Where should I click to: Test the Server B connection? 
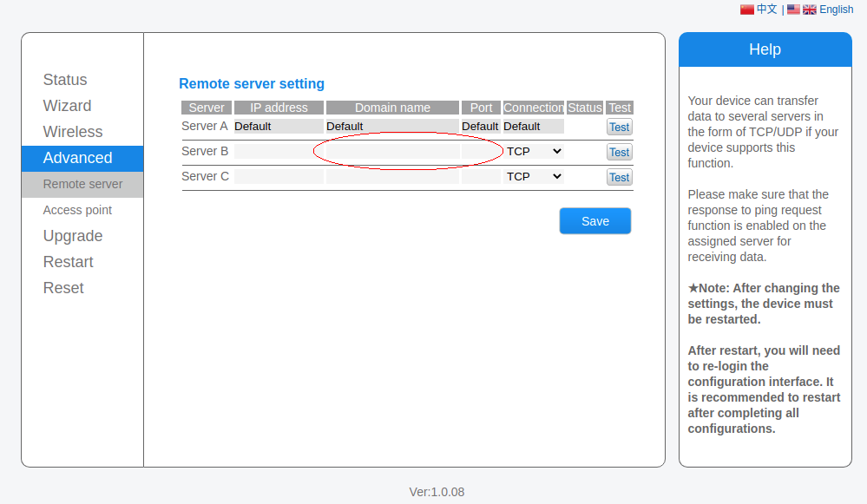619,152
